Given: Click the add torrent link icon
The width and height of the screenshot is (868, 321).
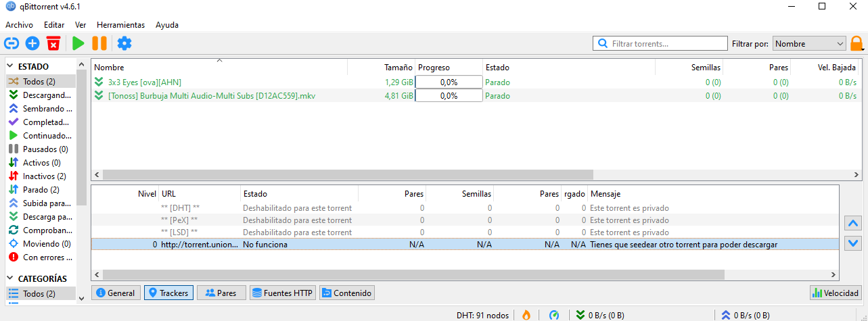Looking at the screenshot, I should pyautogui.click(x=12, y=43).
